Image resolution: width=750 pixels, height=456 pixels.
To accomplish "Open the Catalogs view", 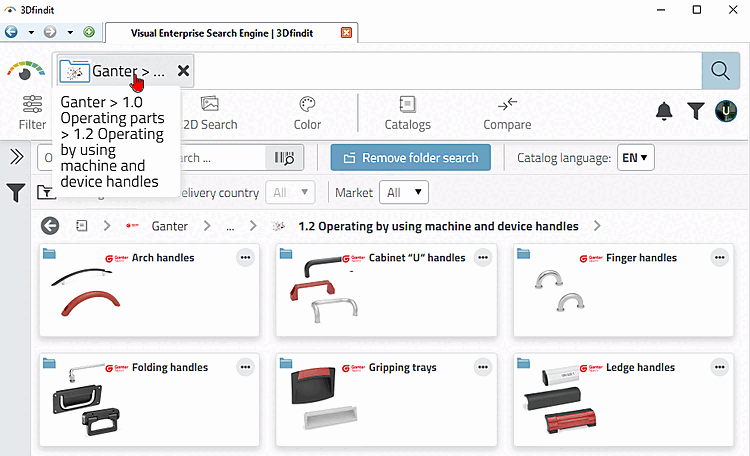I will click(x=408, y=112).
